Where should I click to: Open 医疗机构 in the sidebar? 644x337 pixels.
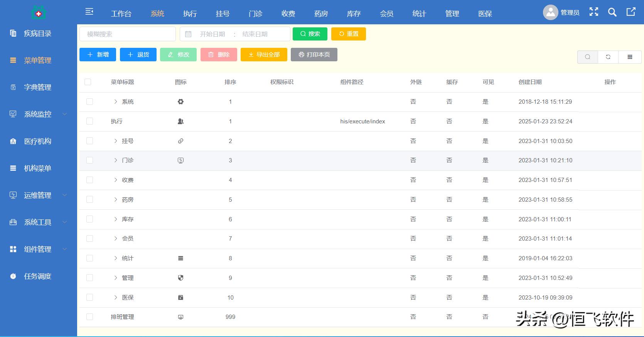(38, 142)
